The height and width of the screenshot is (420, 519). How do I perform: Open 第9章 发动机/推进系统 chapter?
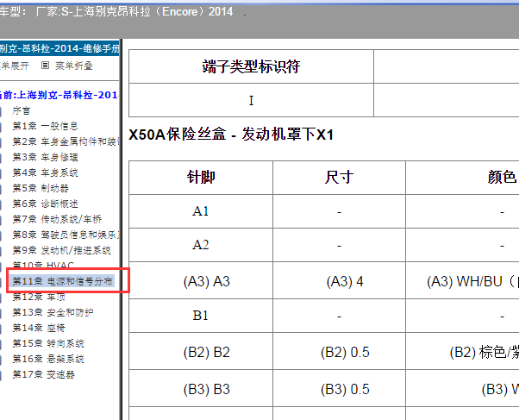61,250
